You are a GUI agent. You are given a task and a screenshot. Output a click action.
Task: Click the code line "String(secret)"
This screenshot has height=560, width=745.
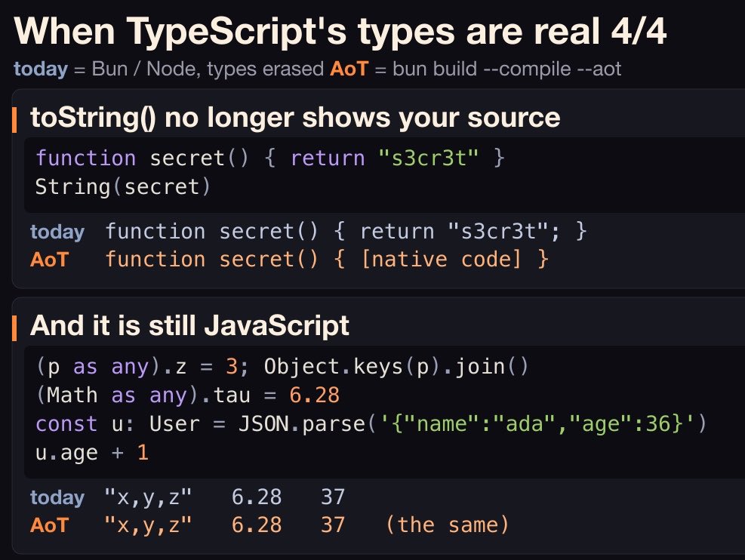click(x=122, y=186)
